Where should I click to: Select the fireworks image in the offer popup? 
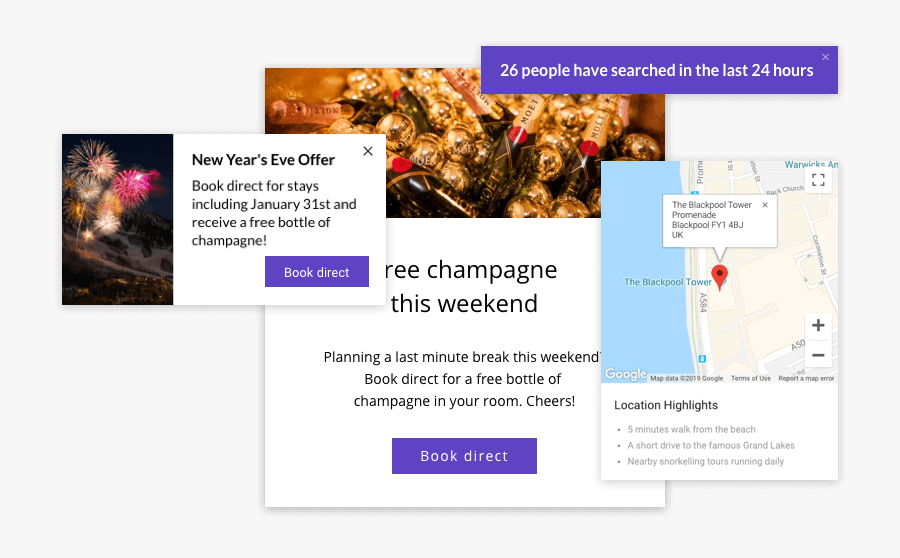click(x=117, y=219)
